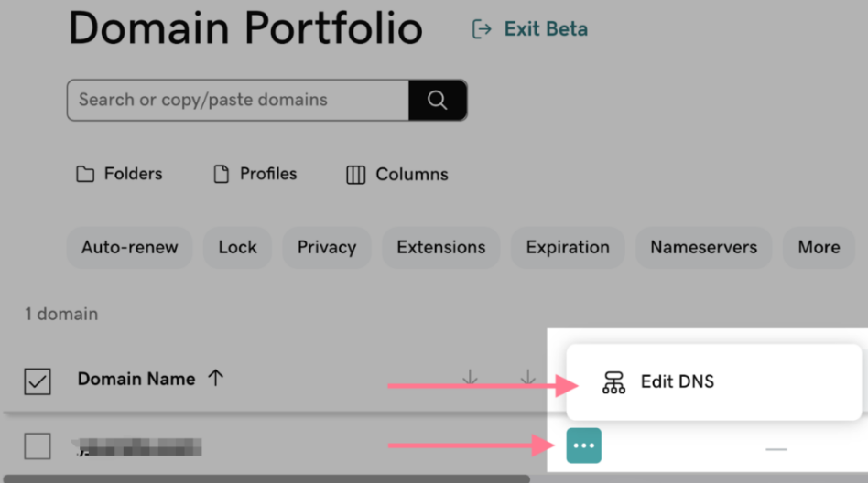
Task: Click the Profiles document icon
Action: point(221,175)
